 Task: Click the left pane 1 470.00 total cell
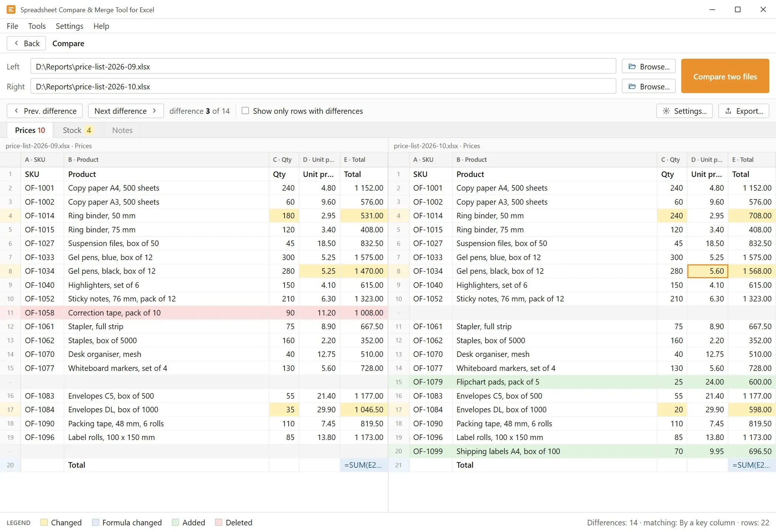pyautogui.click(x=364, y=271)
